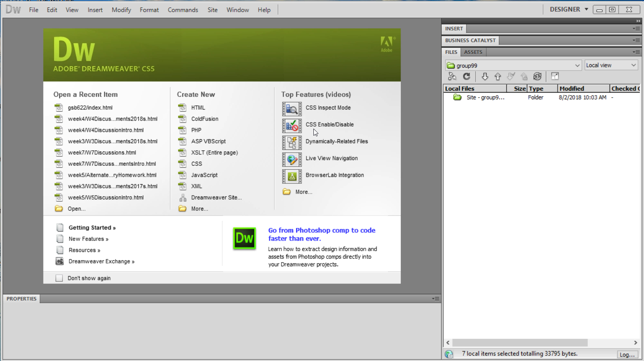
Task: Expand the Local view dropdown
Action: [x=611, y=65]
